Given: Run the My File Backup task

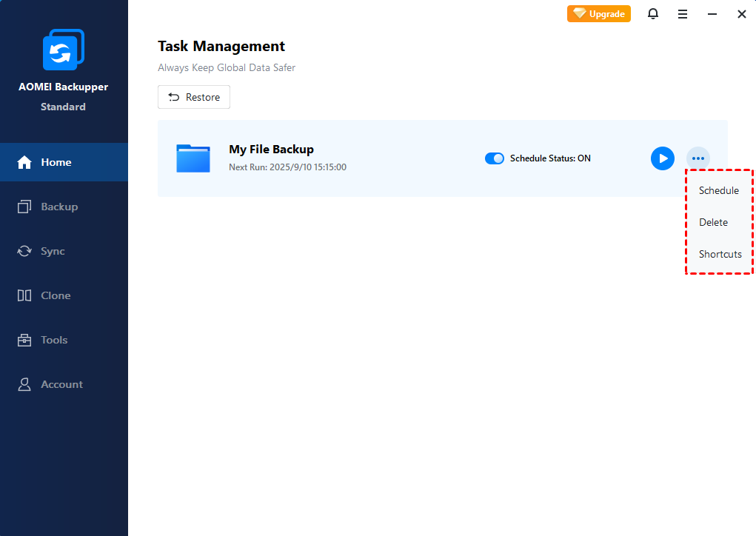Looking at the screenshot, I should click(663, 158).
